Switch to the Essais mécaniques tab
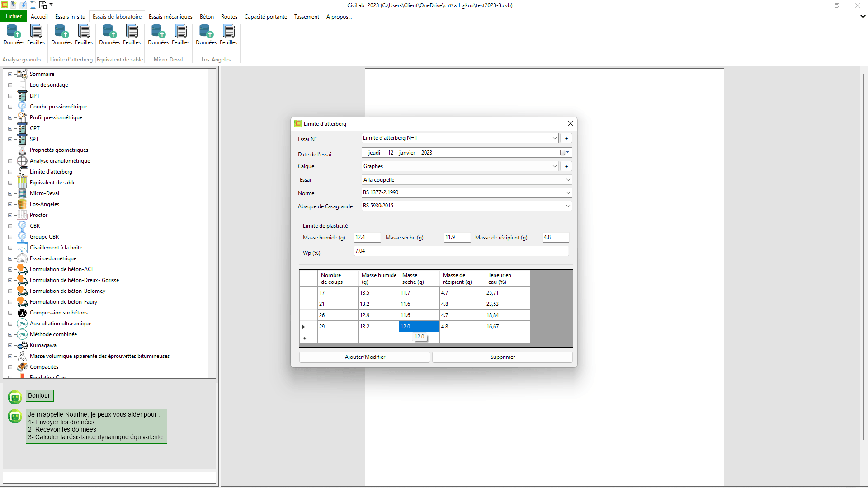The height and width of the screenshot is (488, 868). coord(170,17)
